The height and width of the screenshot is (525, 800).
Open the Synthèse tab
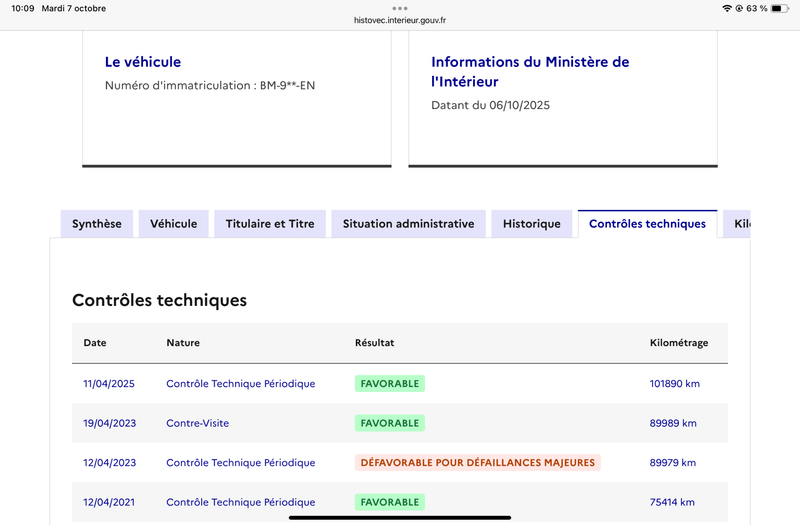coord(96,224)
